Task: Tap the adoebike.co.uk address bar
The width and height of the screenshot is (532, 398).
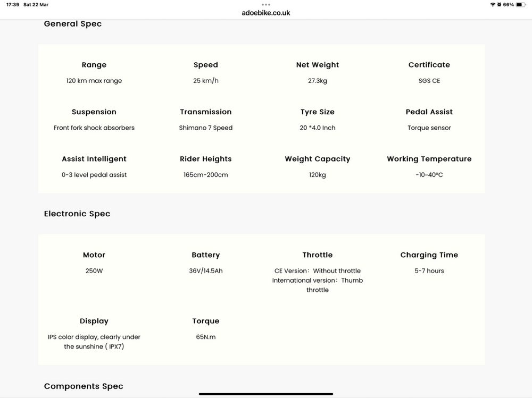Action: (x=266, y=13)
